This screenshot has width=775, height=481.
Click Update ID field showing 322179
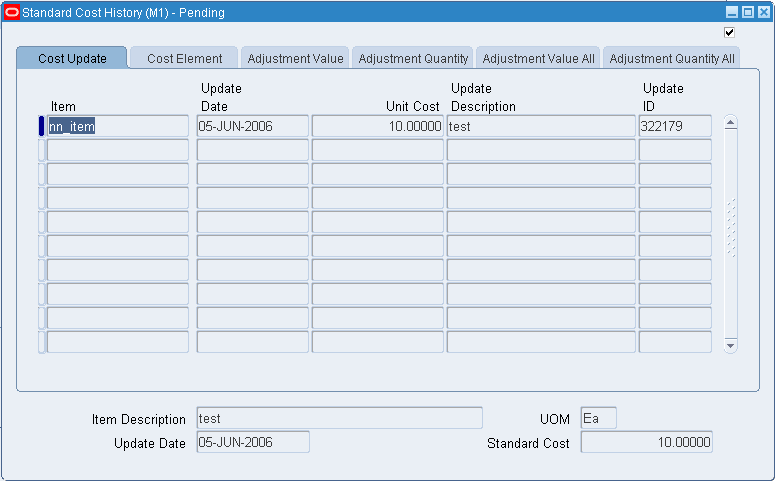tap(675, 126)
